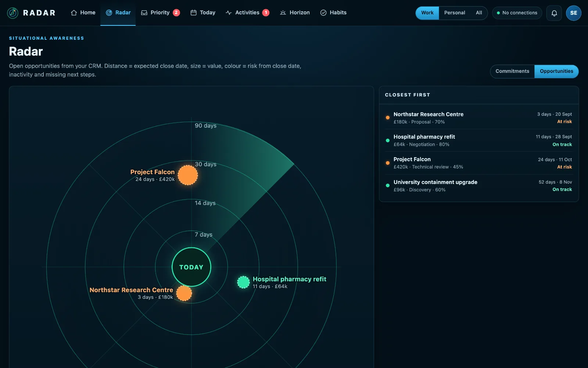The width and height of the screenshot is (588, 368).
Task: Click On track status for Hospital pharmacy
Action: [562, 145]
